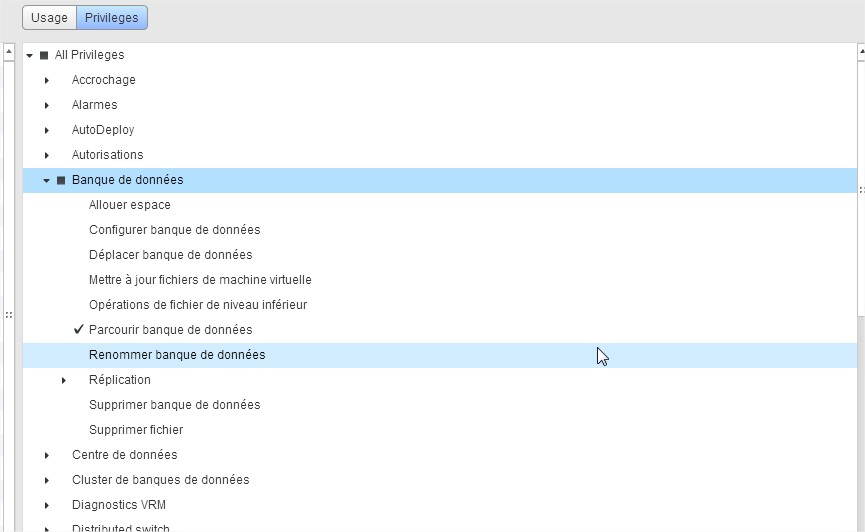Uncheck the Parcourir banque de données checkmark
Image resolution: width=865 pixels, height=532 pixels.
pos(78,329)
